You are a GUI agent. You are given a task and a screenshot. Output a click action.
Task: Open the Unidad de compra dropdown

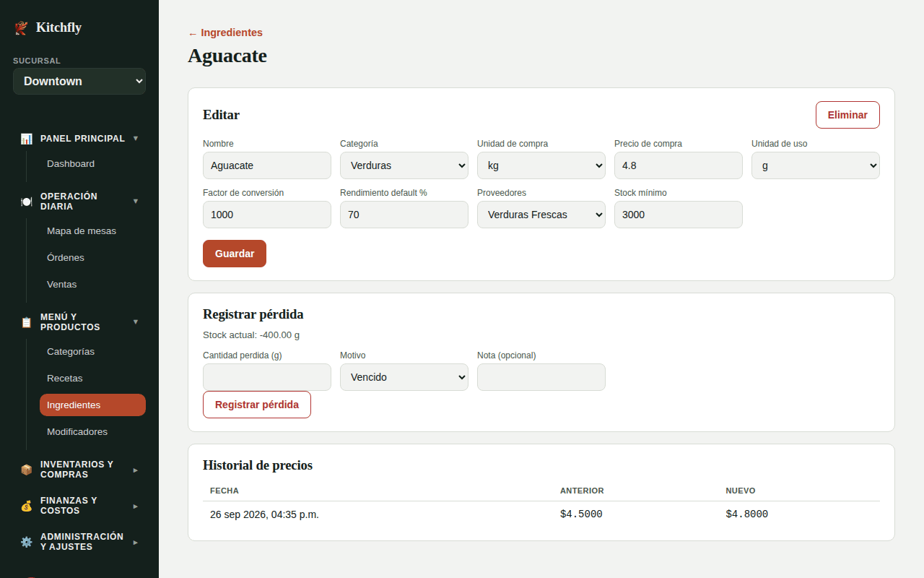click(541, 165)
